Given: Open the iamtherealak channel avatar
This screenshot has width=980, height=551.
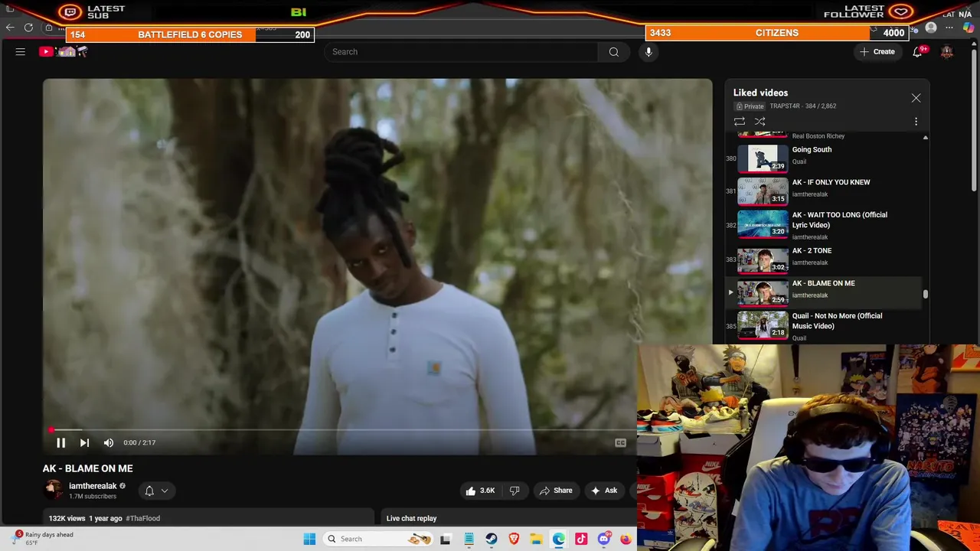Looking at the screenshot, I should [53, 490].
